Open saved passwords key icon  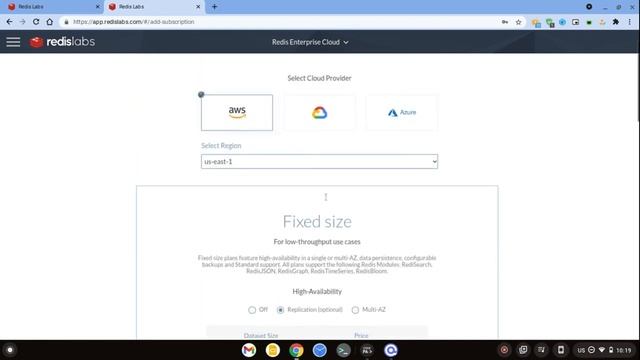pos(505,22)
